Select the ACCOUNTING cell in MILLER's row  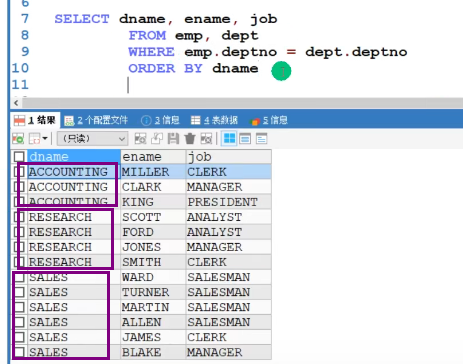click(74, 172)
